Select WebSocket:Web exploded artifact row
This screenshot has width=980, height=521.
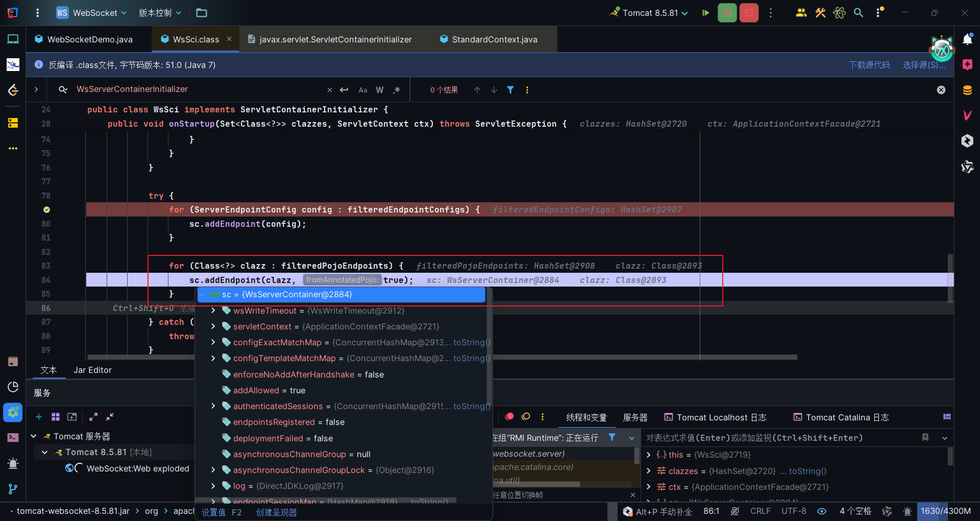(x=127, y=468)
